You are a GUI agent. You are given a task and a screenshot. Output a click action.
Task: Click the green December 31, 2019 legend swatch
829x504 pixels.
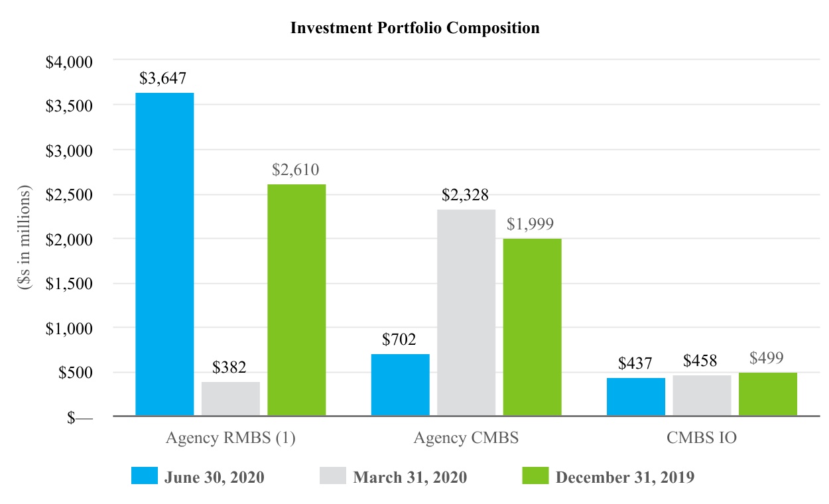tap(535, 476)
